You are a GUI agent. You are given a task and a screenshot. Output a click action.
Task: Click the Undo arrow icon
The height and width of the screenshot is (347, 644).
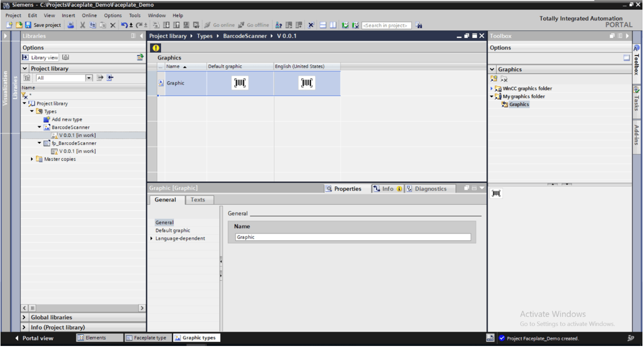click(x=124, y=25)
